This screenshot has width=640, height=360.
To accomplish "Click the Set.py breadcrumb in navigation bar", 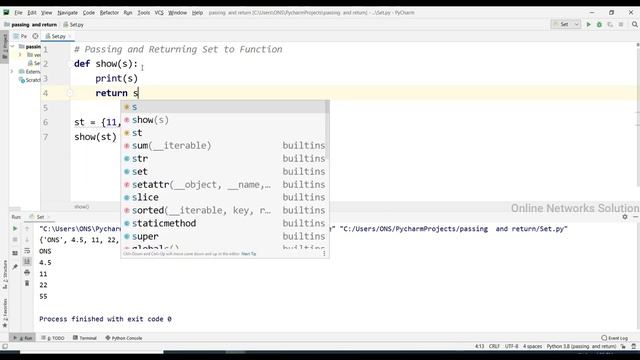I will coord(73,25).
